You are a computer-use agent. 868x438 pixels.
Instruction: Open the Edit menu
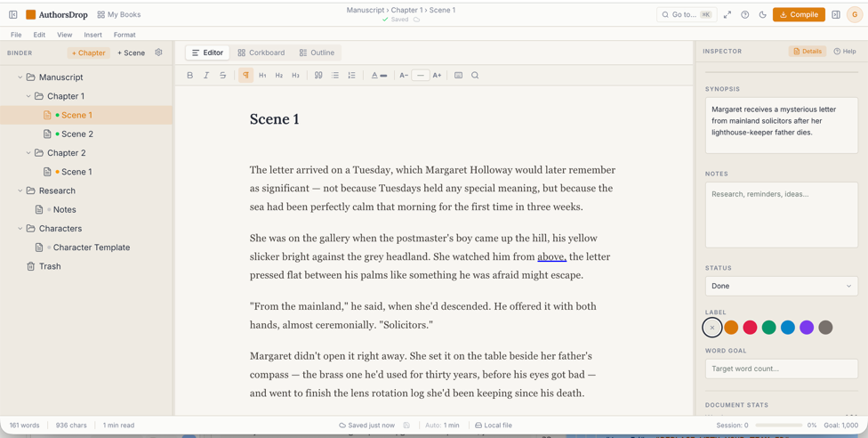coord(39,35)
